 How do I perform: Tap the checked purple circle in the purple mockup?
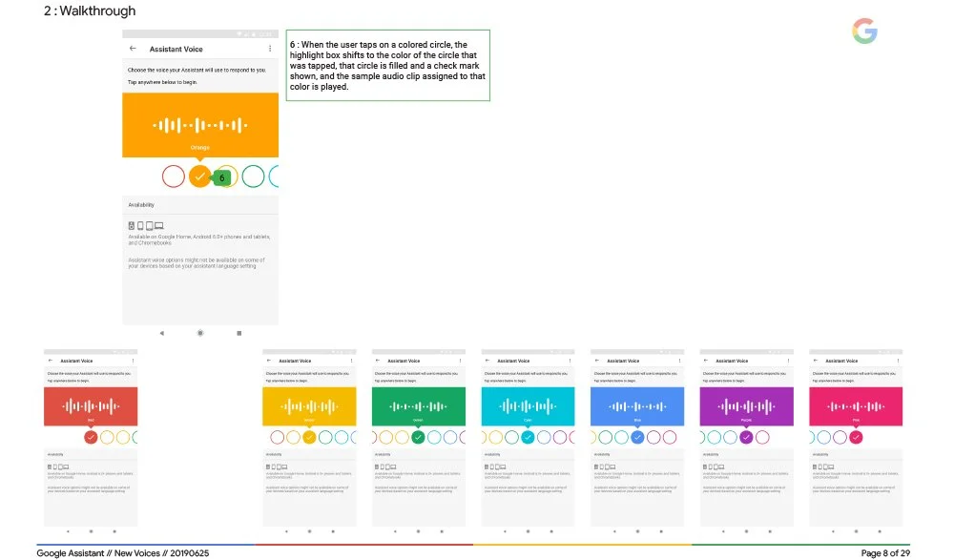pos(747,437)
